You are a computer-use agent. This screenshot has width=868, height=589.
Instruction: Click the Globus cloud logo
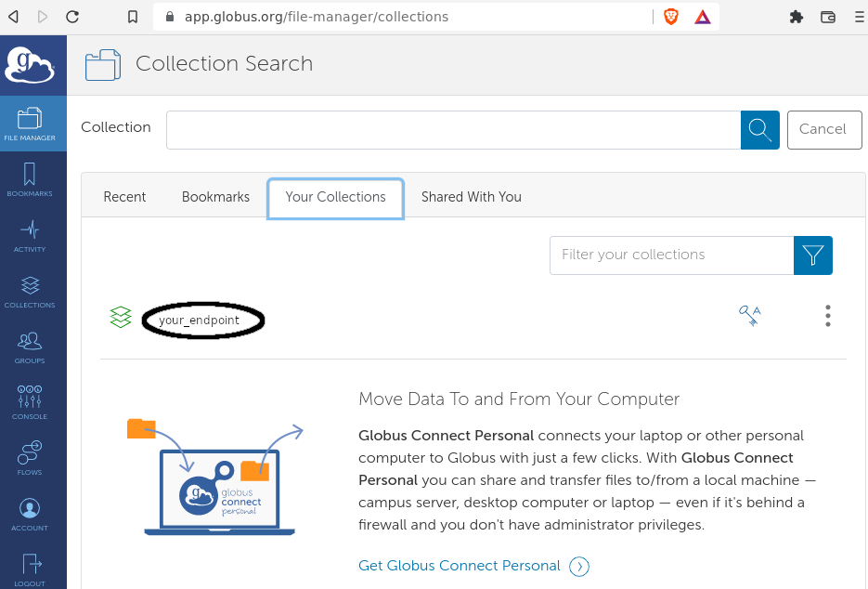(30, 65)
